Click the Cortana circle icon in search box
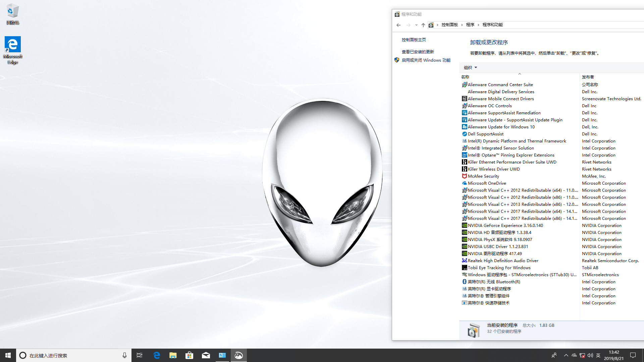The width and height of the screenshot is (644, 362). click(x=23, y=355)
